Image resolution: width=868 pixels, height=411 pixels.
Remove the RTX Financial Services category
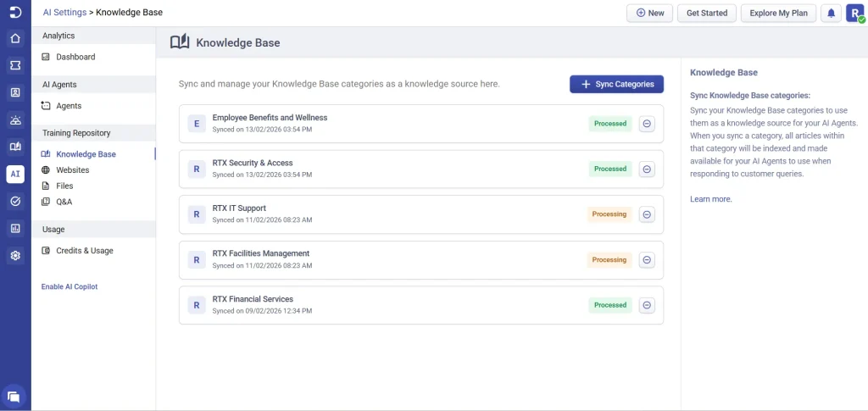[647, 305]
